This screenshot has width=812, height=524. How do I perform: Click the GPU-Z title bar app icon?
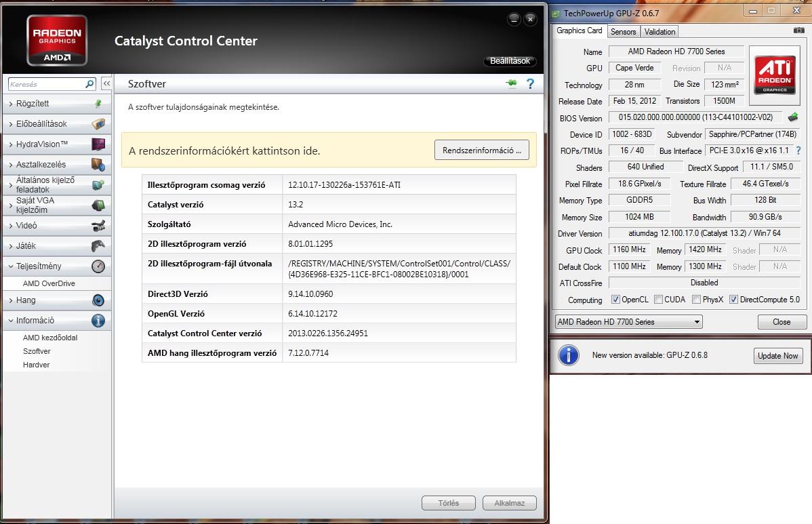coord(556,14)
